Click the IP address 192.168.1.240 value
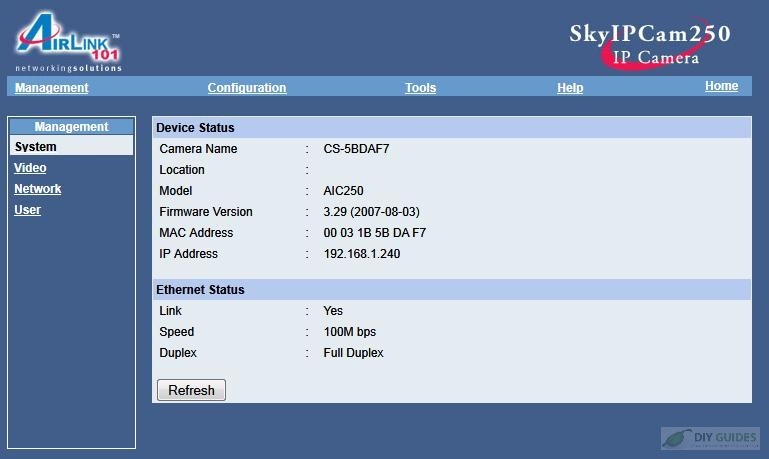 click(x=362, y=254)
